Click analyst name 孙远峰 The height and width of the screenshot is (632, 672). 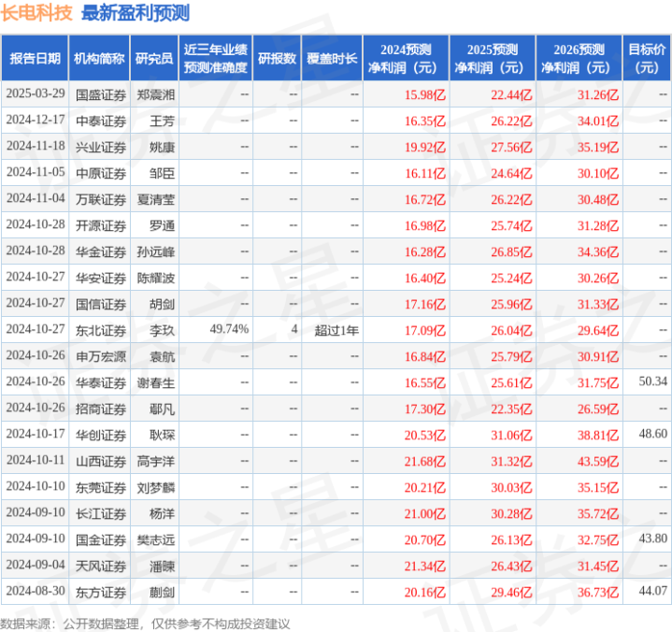coord(155,251)
